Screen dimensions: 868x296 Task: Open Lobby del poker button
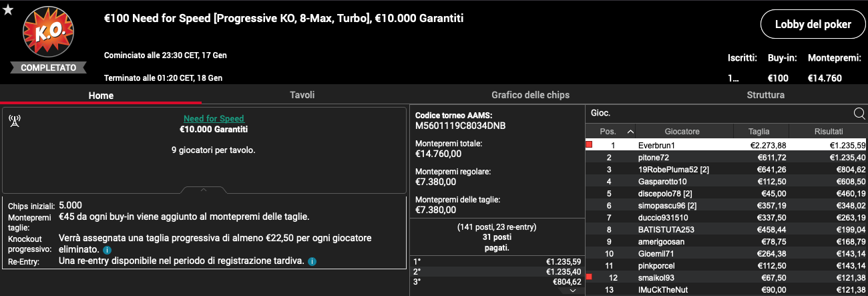pyautogui.click(x=813, y=25)
